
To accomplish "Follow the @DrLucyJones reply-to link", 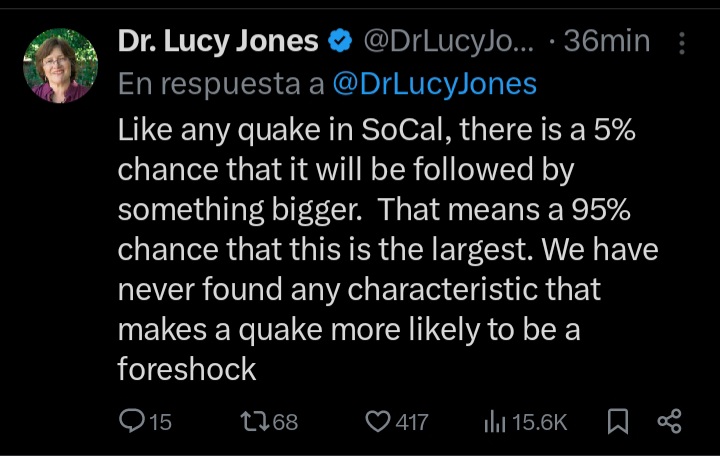I will pos(434,83).
